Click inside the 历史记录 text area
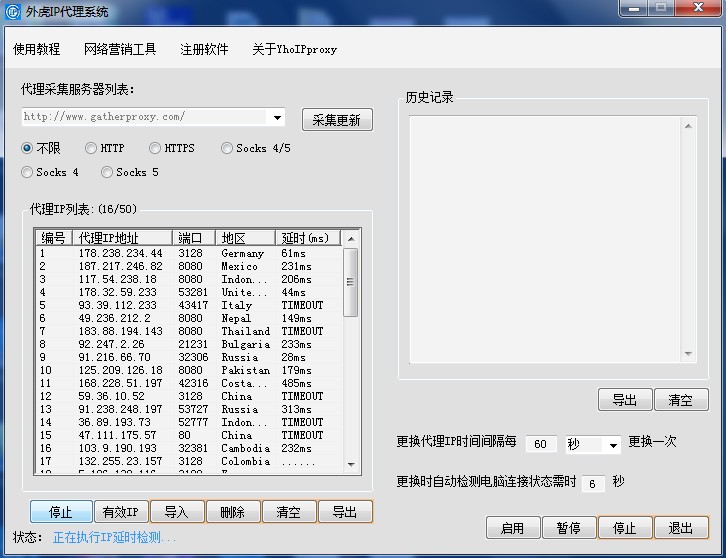The width and height of the screenshot is (726, 558). [x=544, y=239]
